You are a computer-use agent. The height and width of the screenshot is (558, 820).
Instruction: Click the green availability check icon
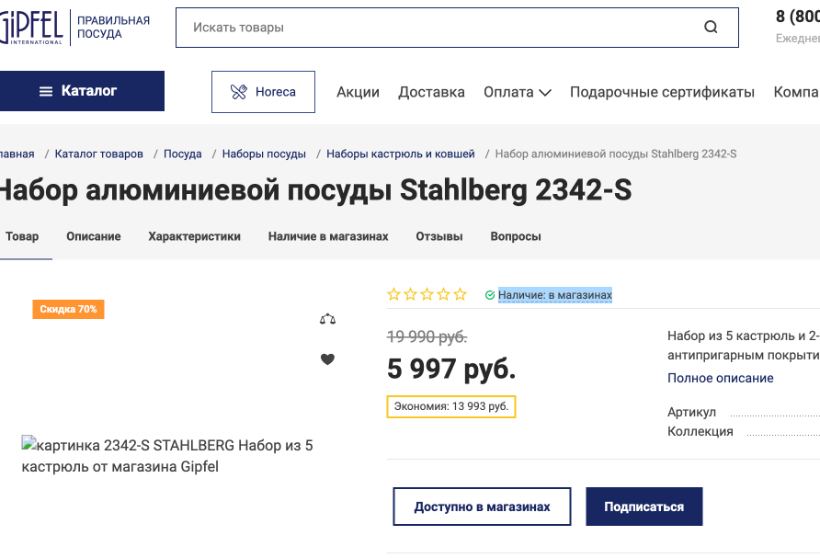pyautogui.click(x=490, y=295)
